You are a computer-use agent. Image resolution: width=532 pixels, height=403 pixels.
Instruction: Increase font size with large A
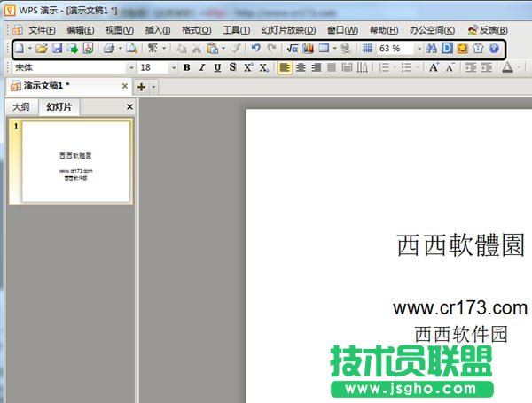point(434,67)
